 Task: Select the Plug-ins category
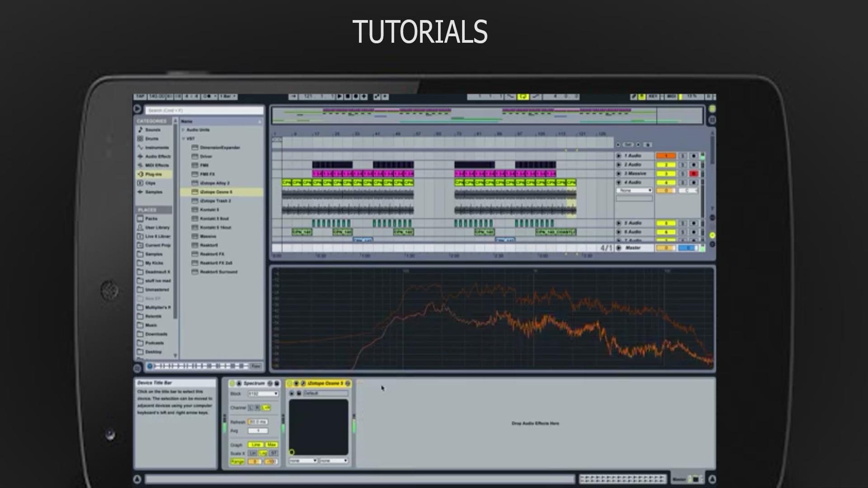click(153, 174)
